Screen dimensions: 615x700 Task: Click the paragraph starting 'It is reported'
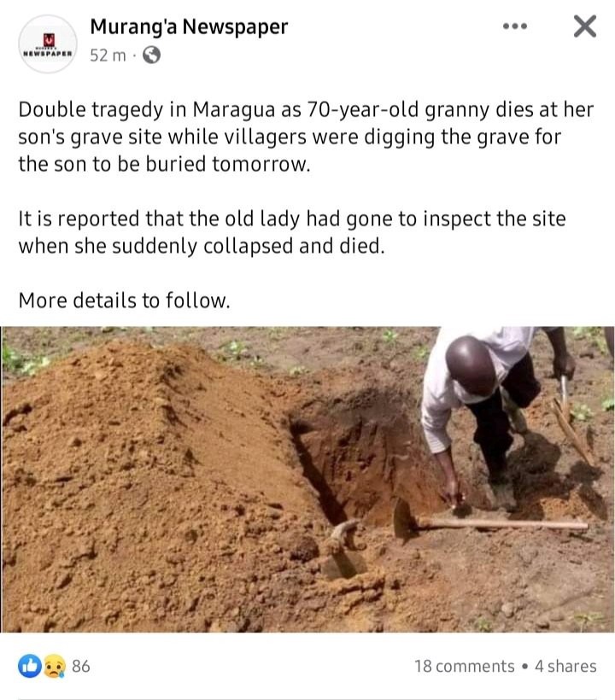[x=292, y=232]
